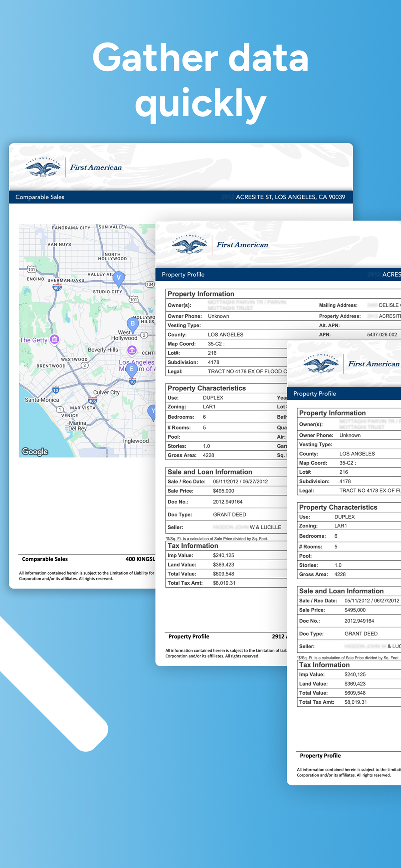Click 'Tax Information' heading on the front page
401x868 pixels.
324,665
